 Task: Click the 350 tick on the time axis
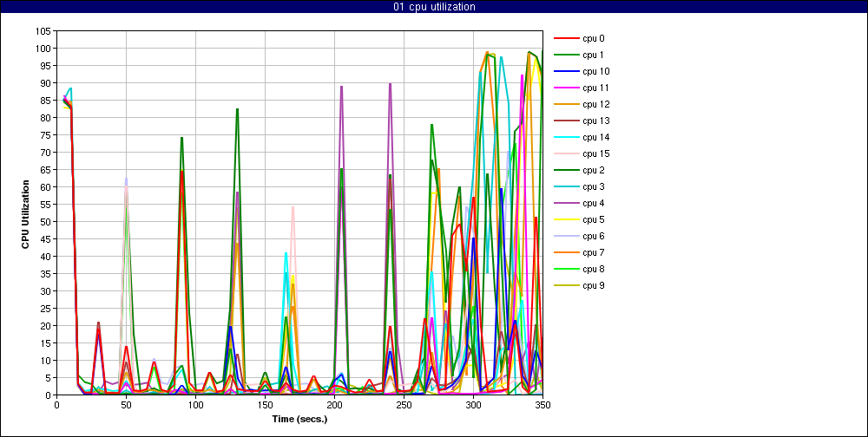pos(542,404)
